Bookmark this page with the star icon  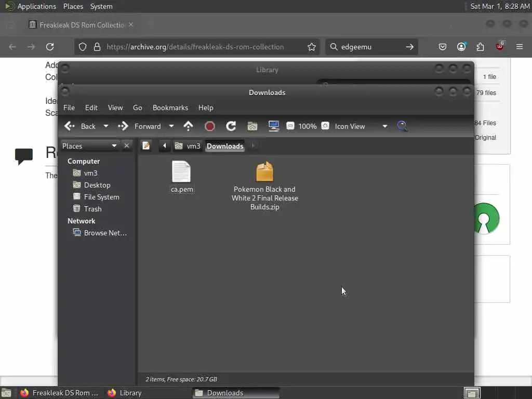pos(312,47)
